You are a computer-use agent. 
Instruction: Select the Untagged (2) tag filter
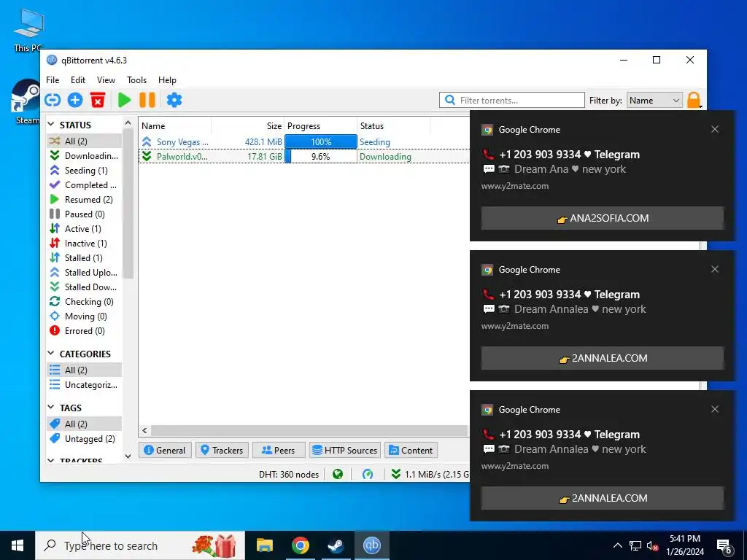(x=84, y=438)
